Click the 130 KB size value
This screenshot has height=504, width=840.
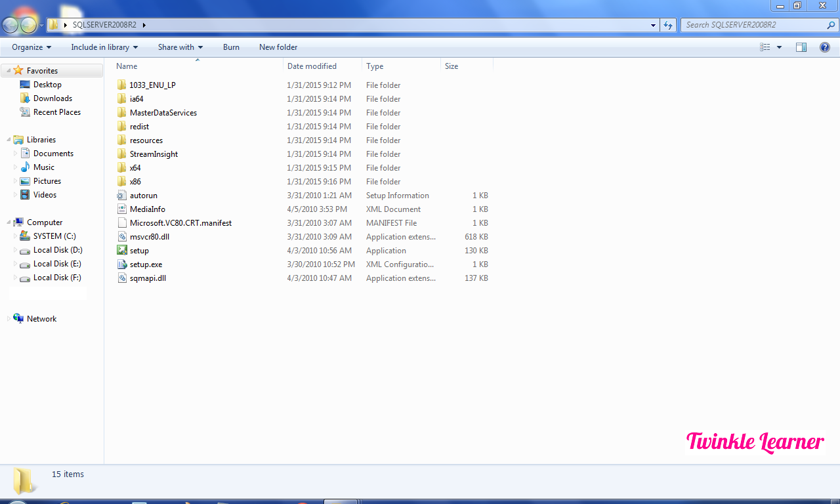[476, 251]
